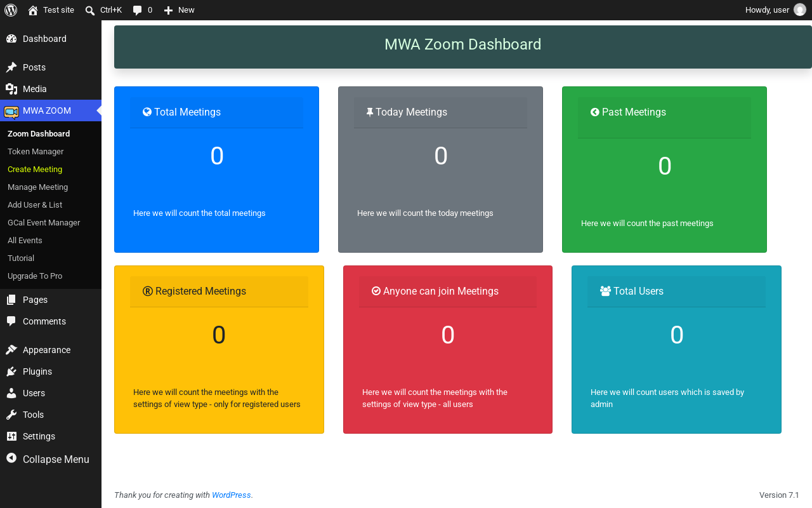Image resolution: width=812 pixels, height=508 pixels.
Task: Click the Version 7.1 footer text
Action: 779,495
